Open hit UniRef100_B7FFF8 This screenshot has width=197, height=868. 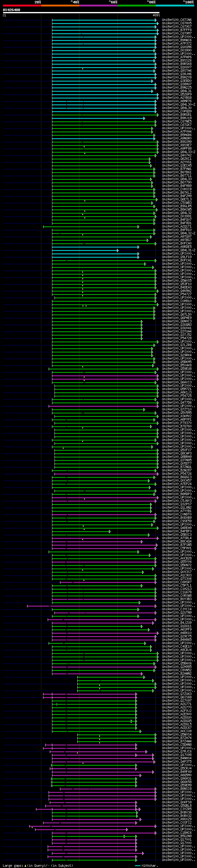(x=177, y=30)
